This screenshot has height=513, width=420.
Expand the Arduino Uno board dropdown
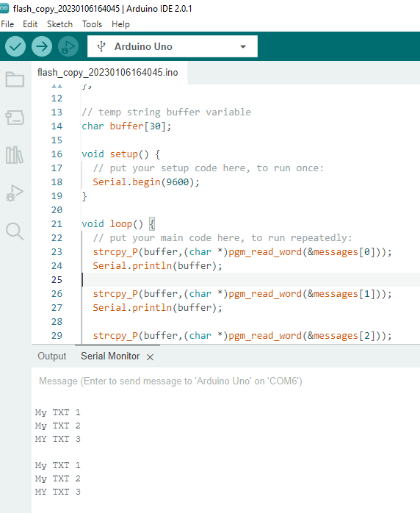(173, 46)
